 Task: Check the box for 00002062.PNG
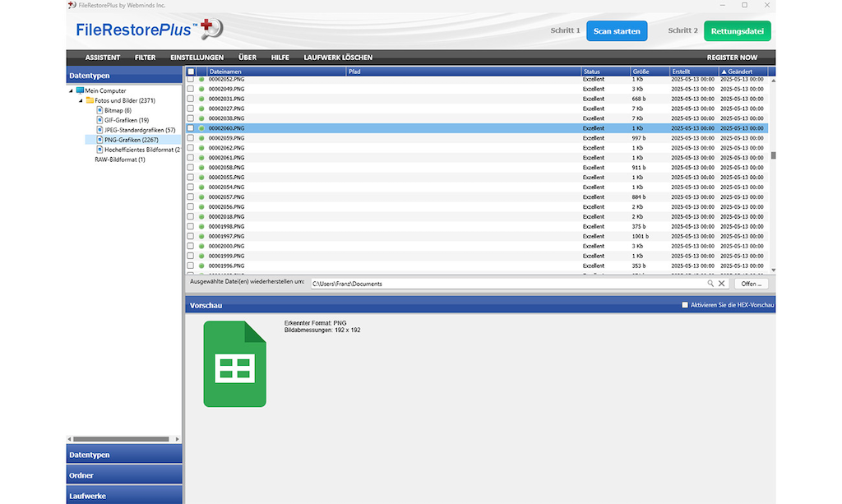[191, 148]
